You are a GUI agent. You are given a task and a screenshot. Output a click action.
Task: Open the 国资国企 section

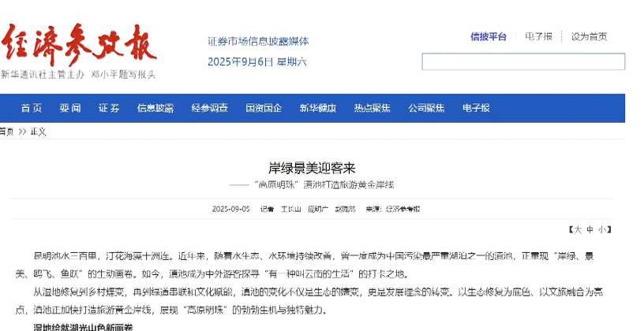click(264, 108)
